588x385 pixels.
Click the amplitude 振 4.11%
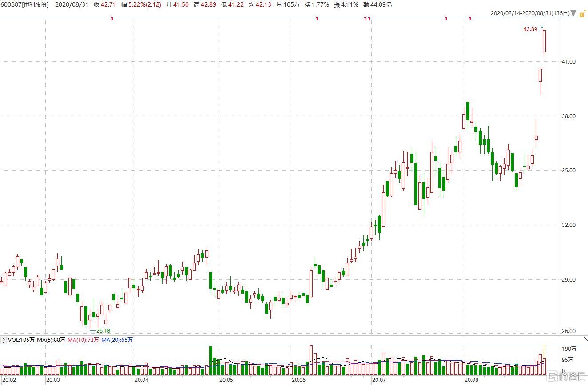pyautogui.click(x=346, y=4)
